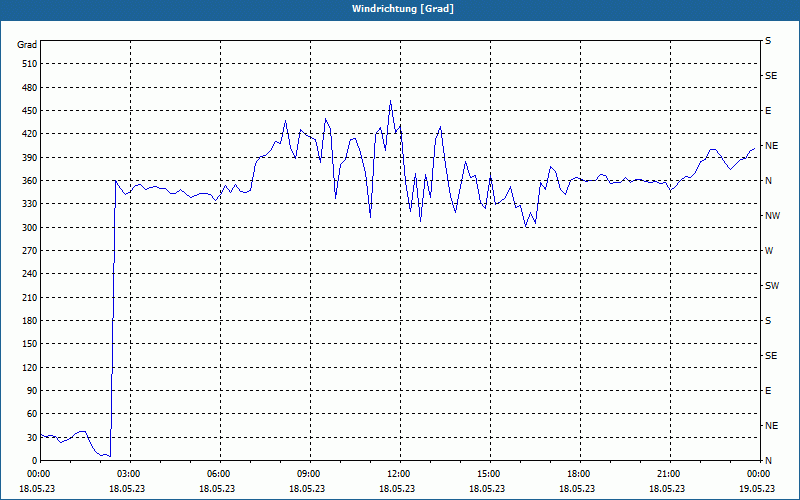Click compass label NE between E and N at 360
The height and width of the screenshot is (500, 800).
click(772, 146)
